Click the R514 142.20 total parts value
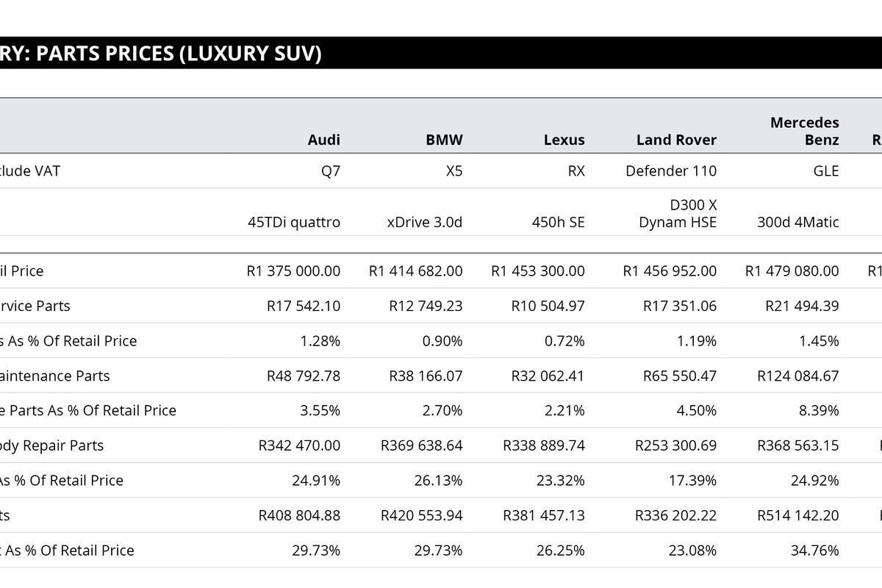The image size is (882, 588). point(797,515)
